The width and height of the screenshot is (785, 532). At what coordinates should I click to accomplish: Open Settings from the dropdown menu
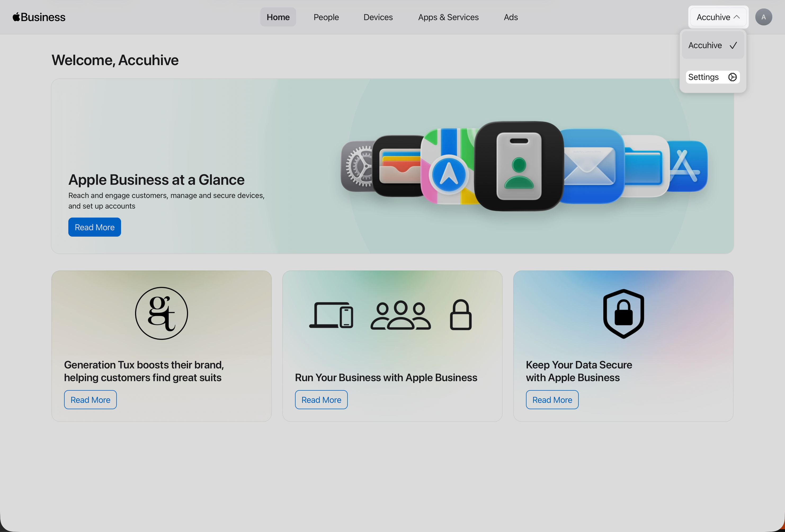pos(712,77)
